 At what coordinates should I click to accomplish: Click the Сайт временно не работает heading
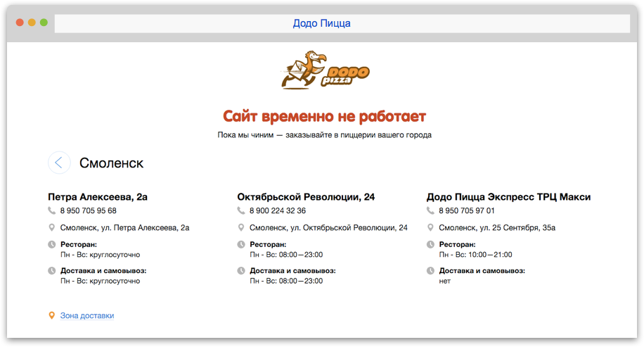pyautogui.click(x=325, y=116)
